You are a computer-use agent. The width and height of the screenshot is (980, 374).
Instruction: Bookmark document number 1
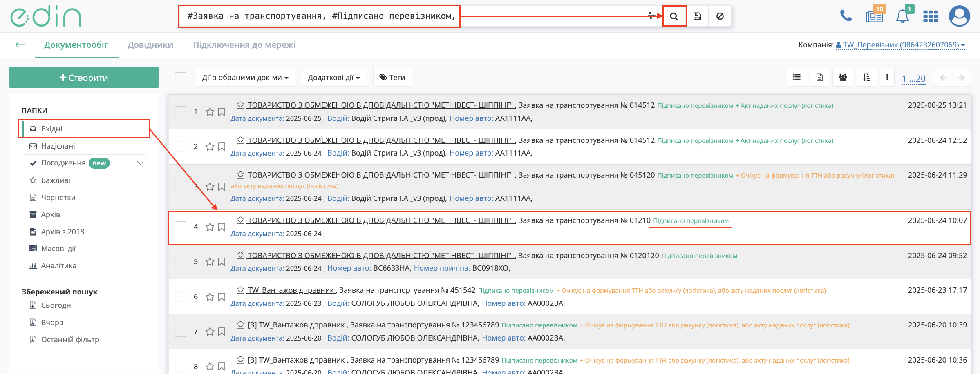coord(222,112)
